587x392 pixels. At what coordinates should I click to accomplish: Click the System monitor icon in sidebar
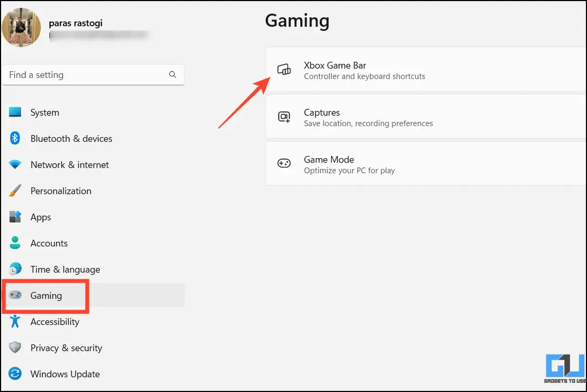pyautogui.click(x=15, y=113)
